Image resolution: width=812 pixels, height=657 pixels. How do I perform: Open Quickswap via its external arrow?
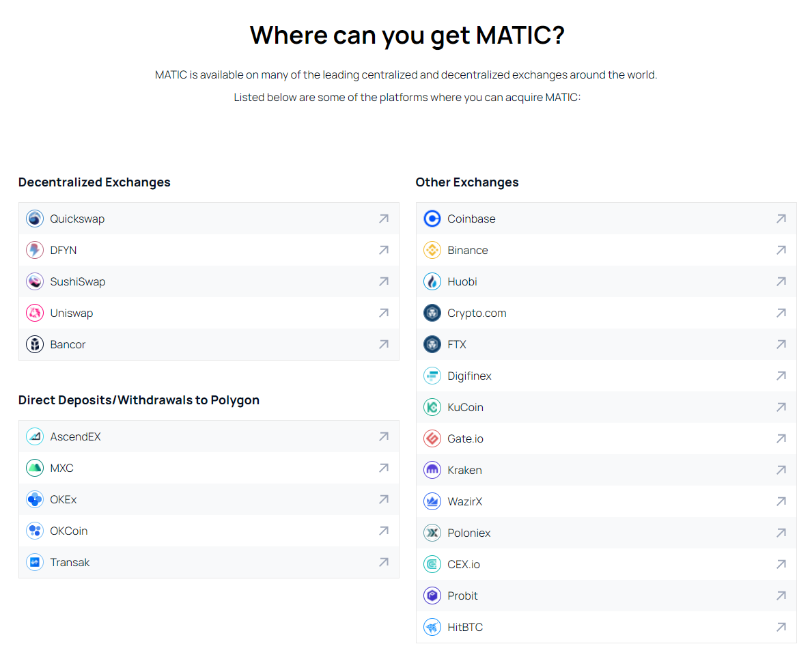click(x=384, y=219)
